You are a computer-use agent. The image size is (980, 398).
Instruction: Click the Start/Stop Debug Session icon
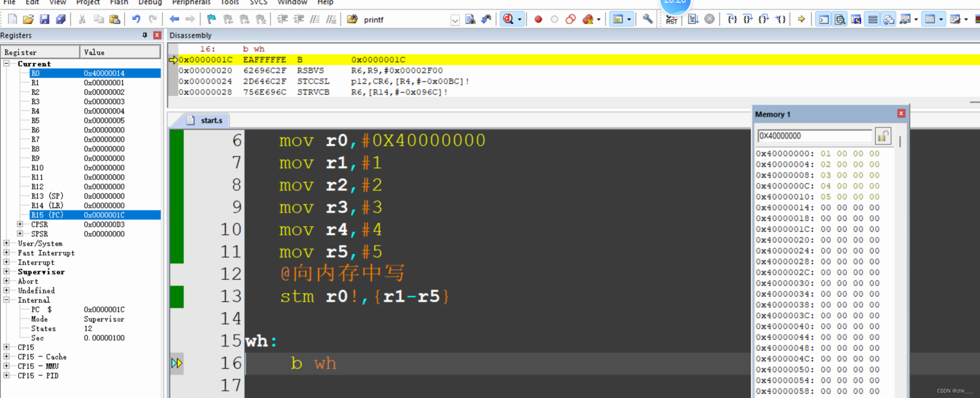[x=508, y=19]
